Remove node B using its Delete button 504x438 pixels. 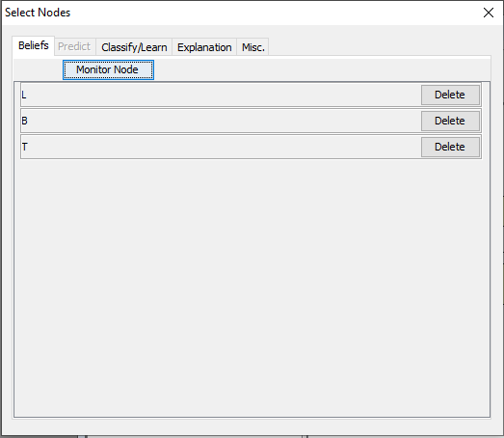[x=450, y=121]
